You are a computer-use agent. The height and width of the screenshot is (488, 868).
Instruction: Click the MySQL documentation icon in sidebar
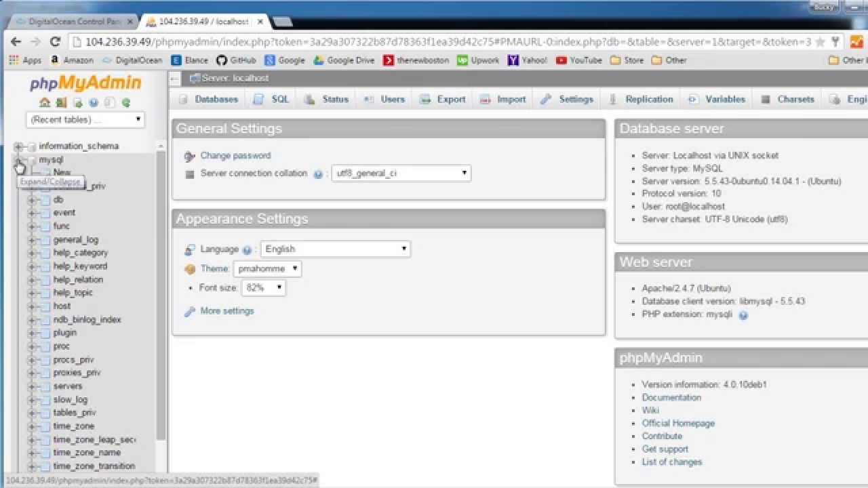point(109,103)
